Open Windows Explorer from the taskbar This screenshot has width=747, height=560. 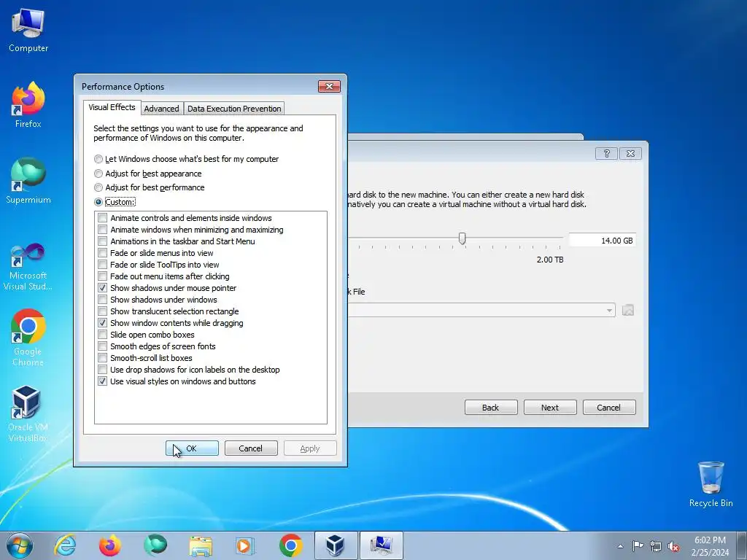[x=201, y=545]
